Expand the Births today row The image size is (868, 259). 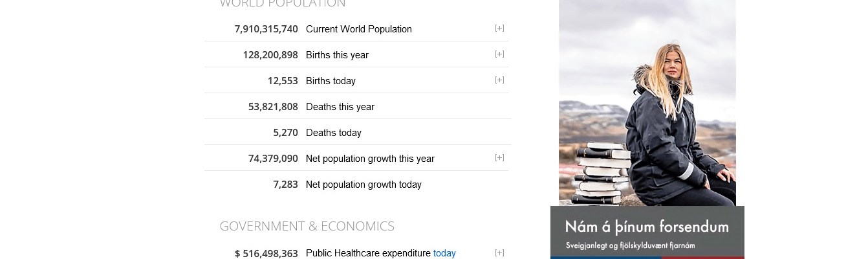pos(499,80)
